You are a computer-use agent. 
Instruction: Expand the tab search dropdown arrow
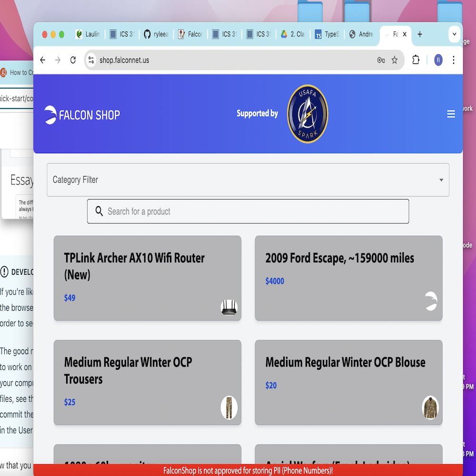click(454, 34)
